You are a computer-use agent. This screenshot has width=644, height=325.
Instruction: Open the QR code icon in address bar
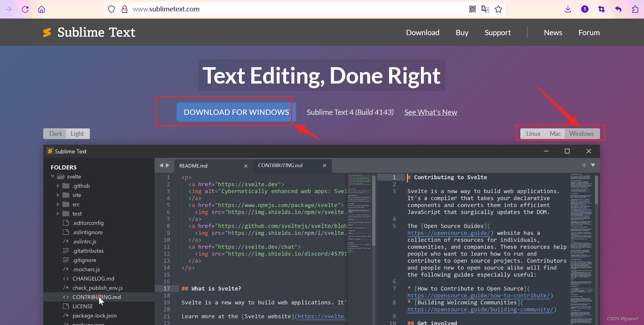472,9
